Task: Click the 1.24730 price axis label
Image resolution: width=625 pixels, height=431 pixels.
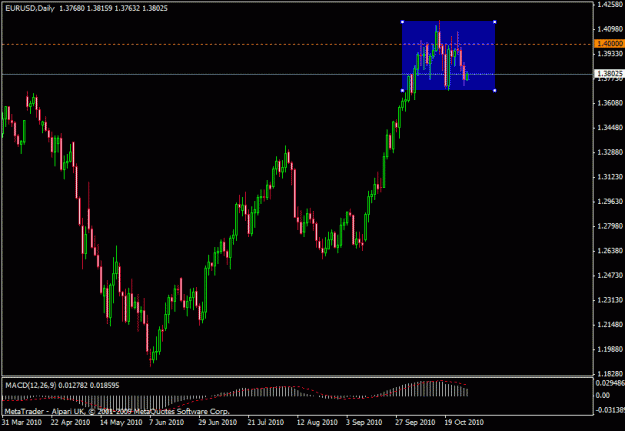Action: [x=610, y=276]
